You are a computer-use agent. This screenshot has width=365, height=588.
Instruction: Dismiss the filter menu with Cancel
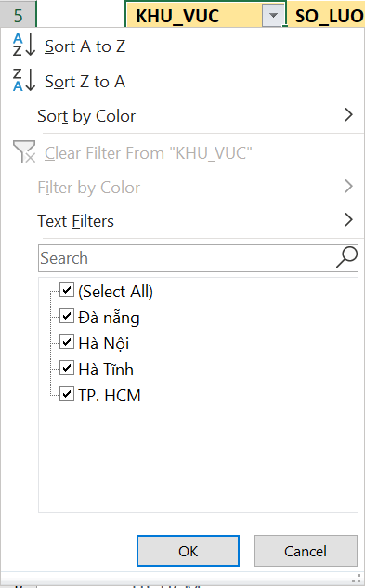tap(306, 551)
